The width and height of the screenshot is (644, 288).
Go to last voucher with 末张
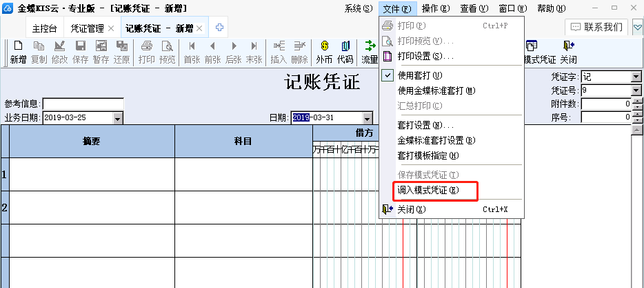pyautogui.click(x=254, y=52)
